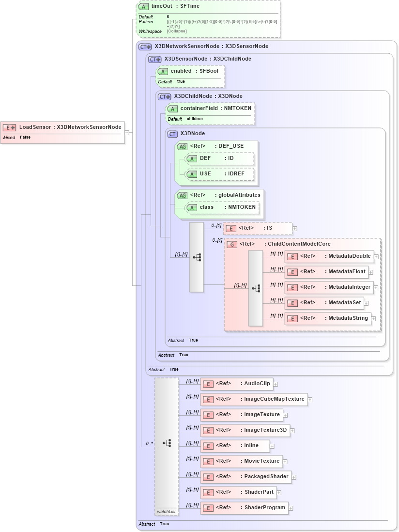
Task: Click the ChildContentModelCore G icon
Action: 232,245
